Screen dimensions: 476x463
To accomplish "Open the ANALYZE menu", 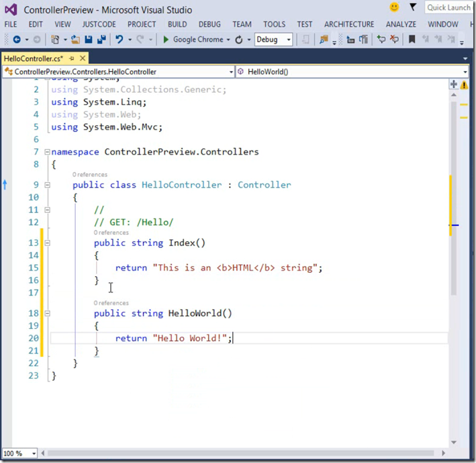I will pyautogui.click(x=401, y=24).
